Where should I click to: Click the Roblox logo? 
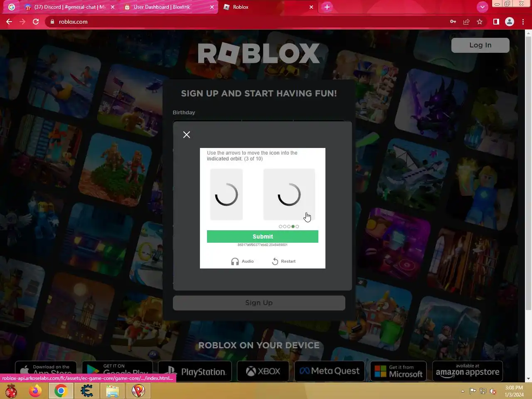point(259,53)
